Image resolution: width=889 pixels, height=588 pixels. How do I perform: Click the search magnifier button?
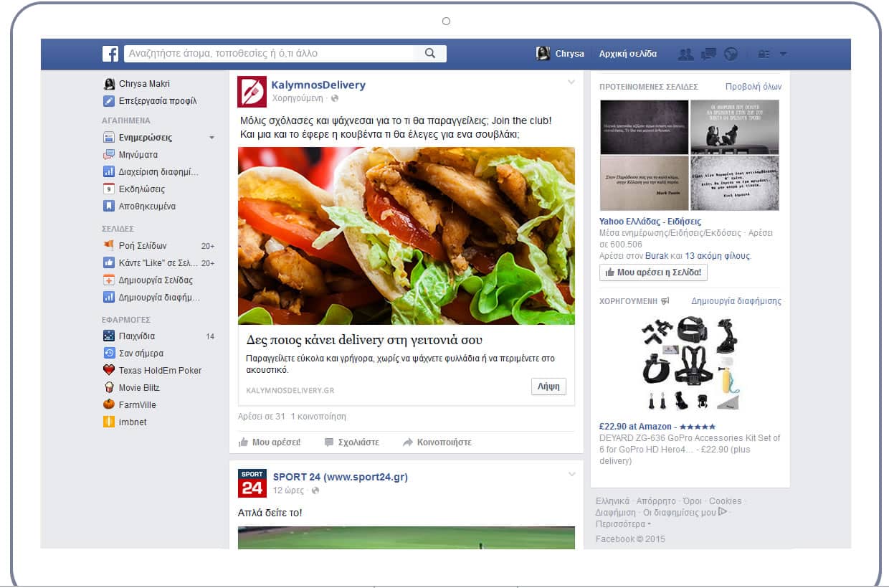pyautogui.click(x=430, y=54)
